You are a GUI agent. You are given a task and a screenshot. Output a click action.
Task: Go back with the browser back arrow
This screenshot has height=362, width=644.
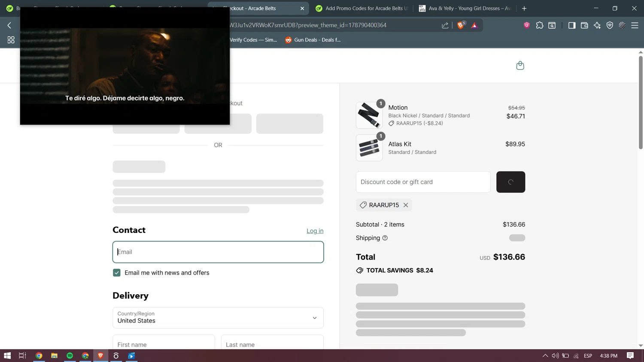tap(9, 25)
